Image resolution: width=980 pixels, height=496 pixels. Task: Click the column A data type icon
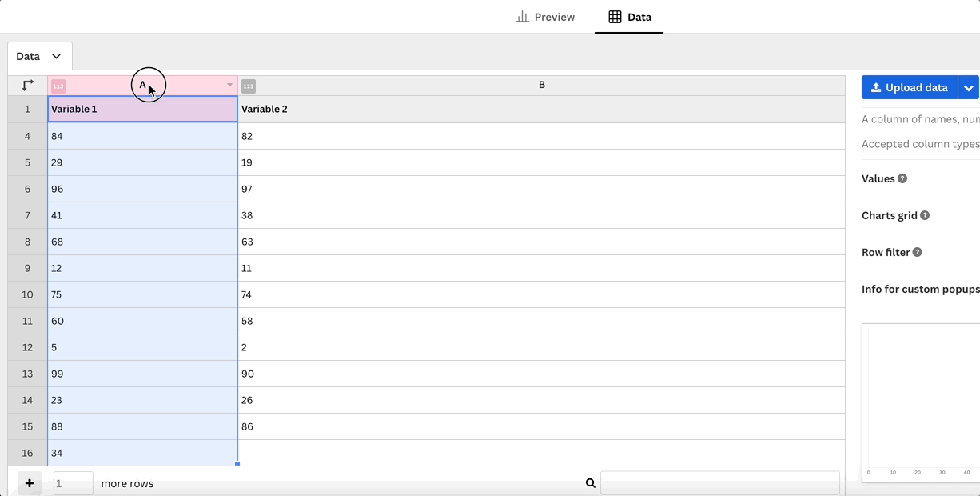pos(58,86)
